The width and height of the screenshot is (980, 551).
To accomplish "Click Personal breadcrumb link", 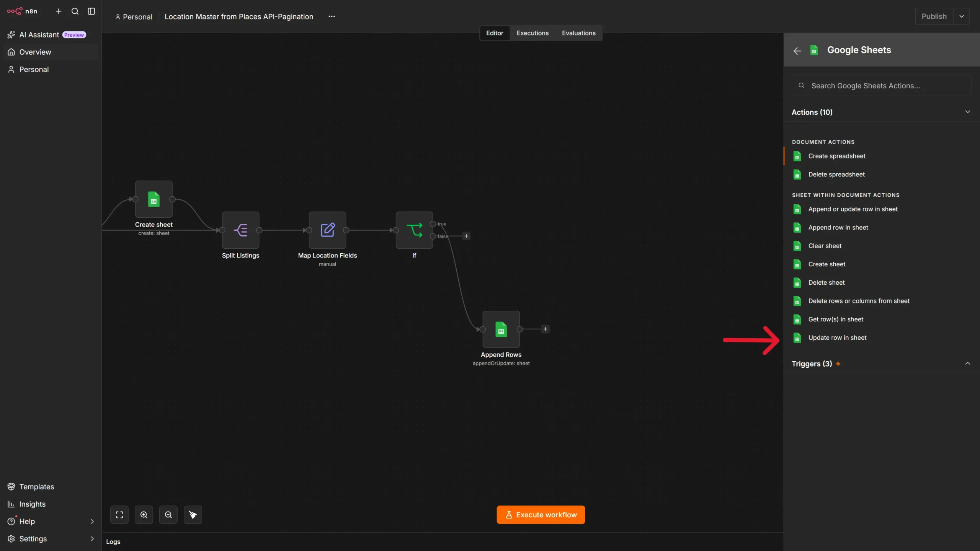I will click(134, 16).
